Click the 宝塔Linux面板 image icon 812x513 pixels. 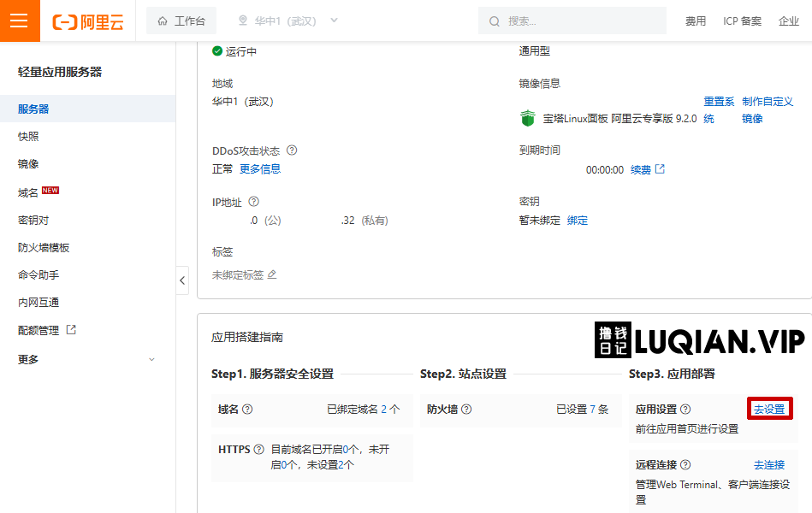click(528, 118)
